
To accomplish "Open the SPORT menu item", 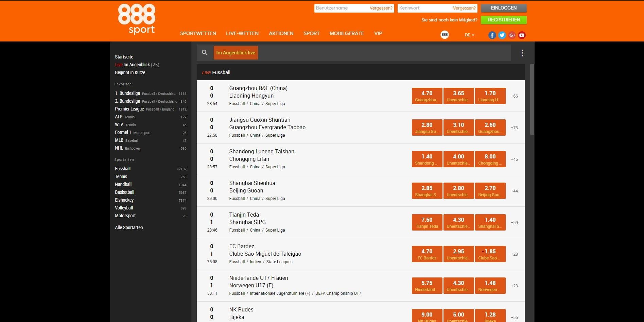I will (x=312, y=33).
